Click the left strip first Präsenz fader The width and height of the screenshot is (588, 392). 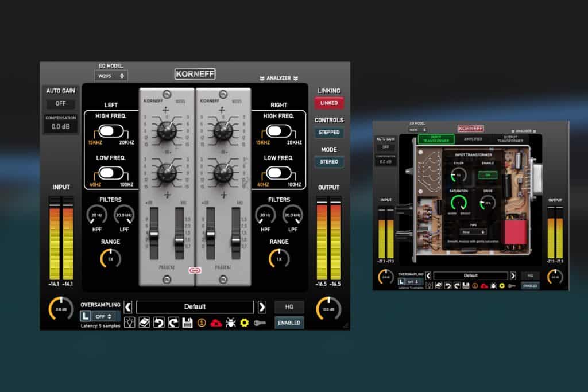click(154, 234)
